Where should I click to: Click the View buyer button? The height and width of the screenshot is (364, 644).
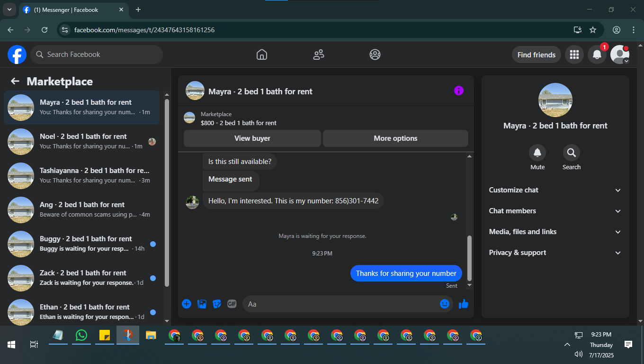pos(252,138)
